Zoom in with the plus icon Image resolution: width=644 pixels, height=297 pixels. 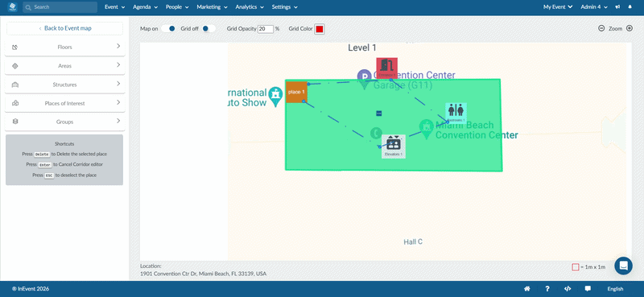[630, 28]
